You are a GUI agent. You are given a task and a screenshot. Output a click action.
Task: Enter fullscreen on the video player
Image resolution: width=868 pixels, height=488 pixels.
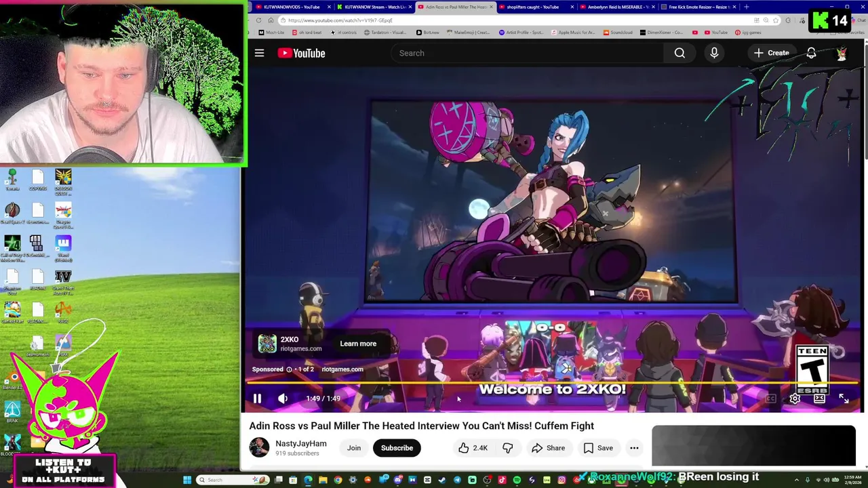pyautogui.click(x=844, y=399)
